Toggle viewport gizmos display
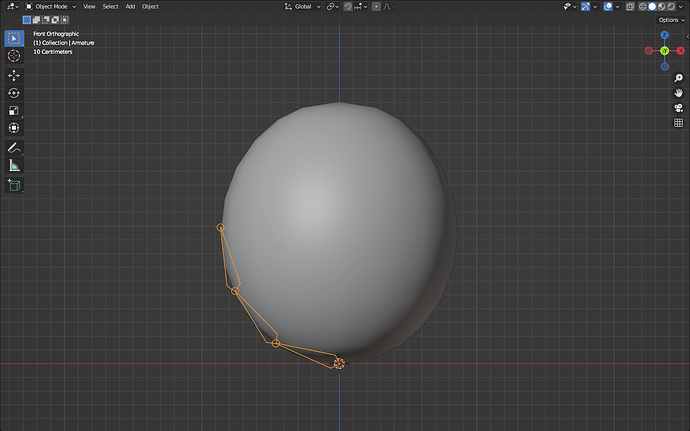Image resolution: width=690 pixels, height=431 pixels. [586, 7]
